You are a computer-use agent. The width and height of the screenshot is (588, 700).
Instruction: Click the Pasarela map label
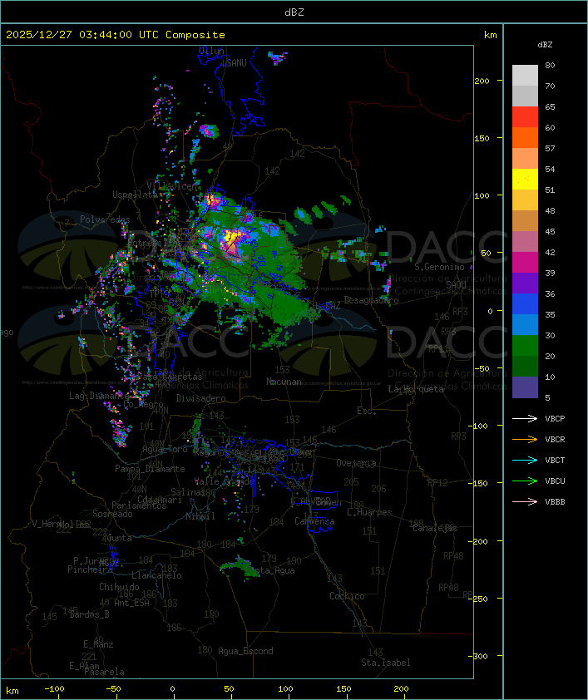[x=104, y=672]
